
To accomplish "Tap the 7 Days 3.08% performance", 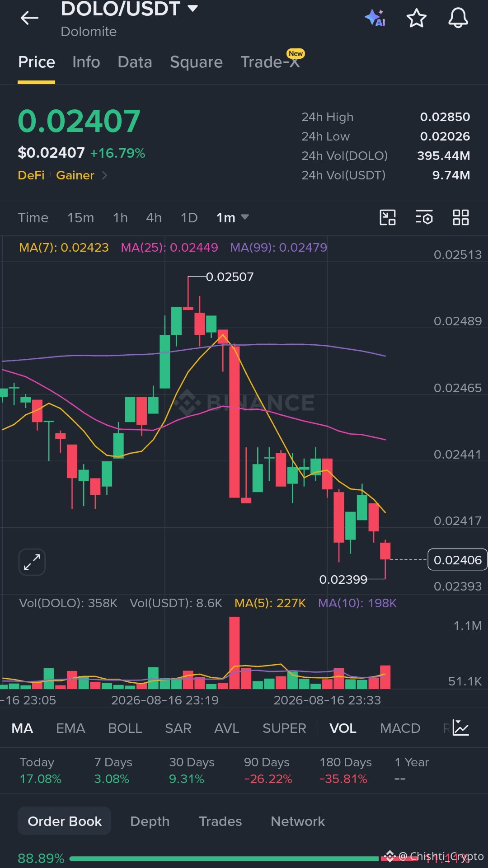I will click(113, 770).
